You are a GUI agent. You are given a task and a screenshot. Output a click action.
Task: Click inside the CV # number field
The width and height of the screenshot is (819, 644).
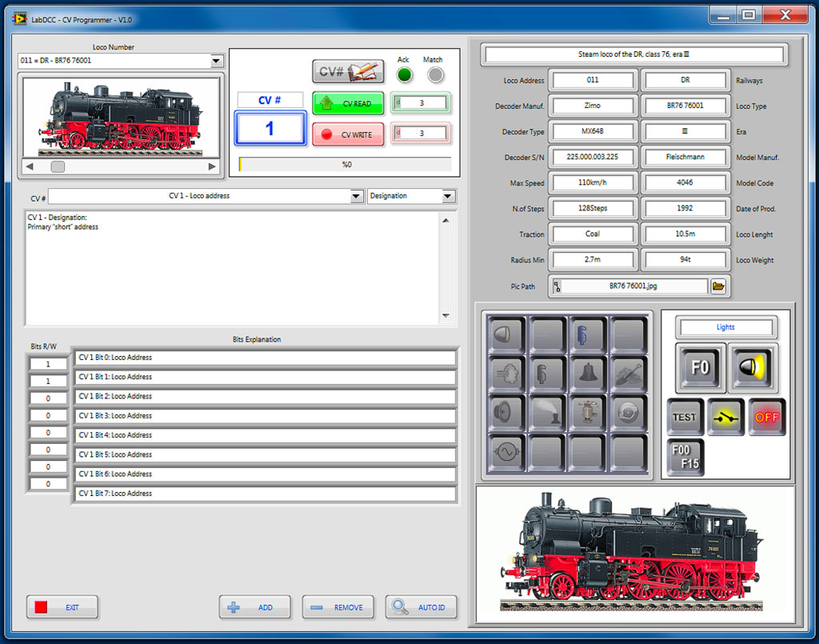point(270,128)
